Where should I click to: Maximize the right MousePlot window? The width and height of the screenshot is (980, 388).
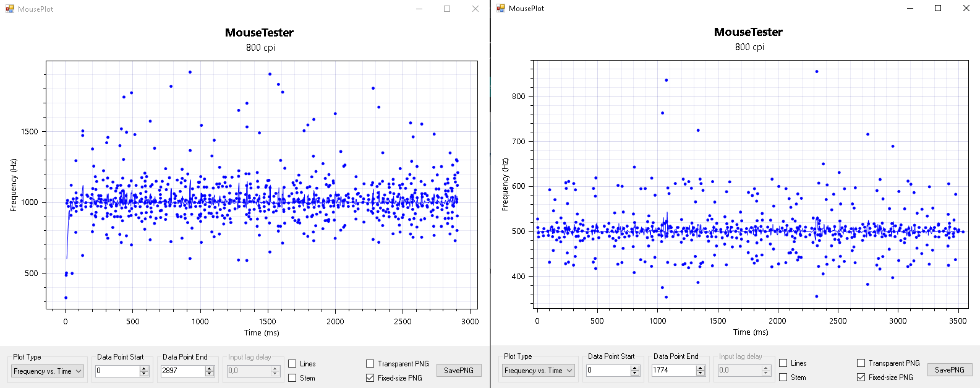(938, 8)
